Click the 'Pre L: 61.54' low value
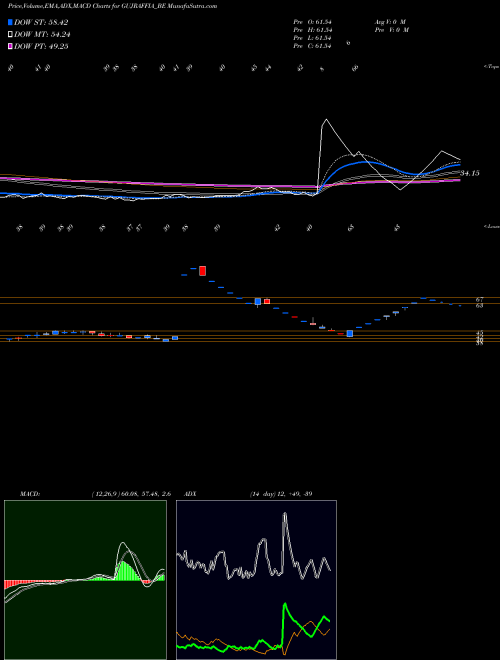Image resolution: width=500 pixels, height=660 pixels. (313, 38)
